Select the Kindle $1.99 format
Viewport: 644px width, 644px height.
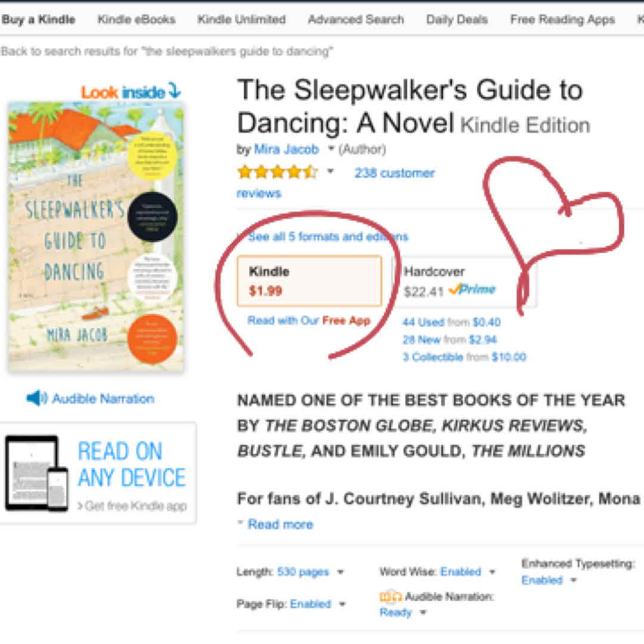pyautogui.click(x=309, y=281)
